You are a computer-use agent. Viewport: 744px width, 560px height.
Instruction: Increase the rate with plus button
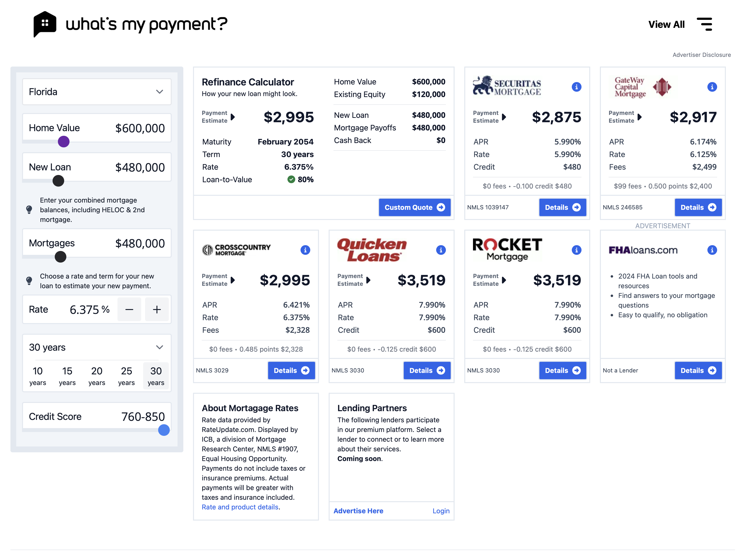pyautogui.click(x=157, y=309)
